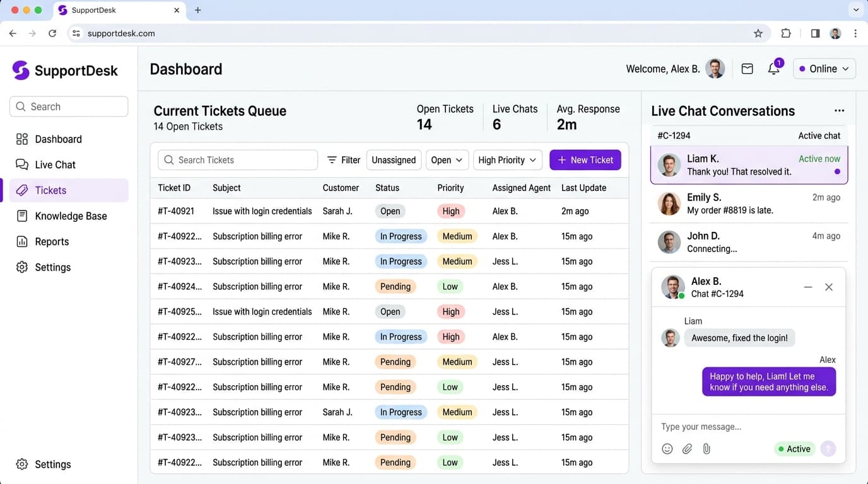Click the SupportDesk logo
The height and width of the screenshot is (484, 868).
65,70
